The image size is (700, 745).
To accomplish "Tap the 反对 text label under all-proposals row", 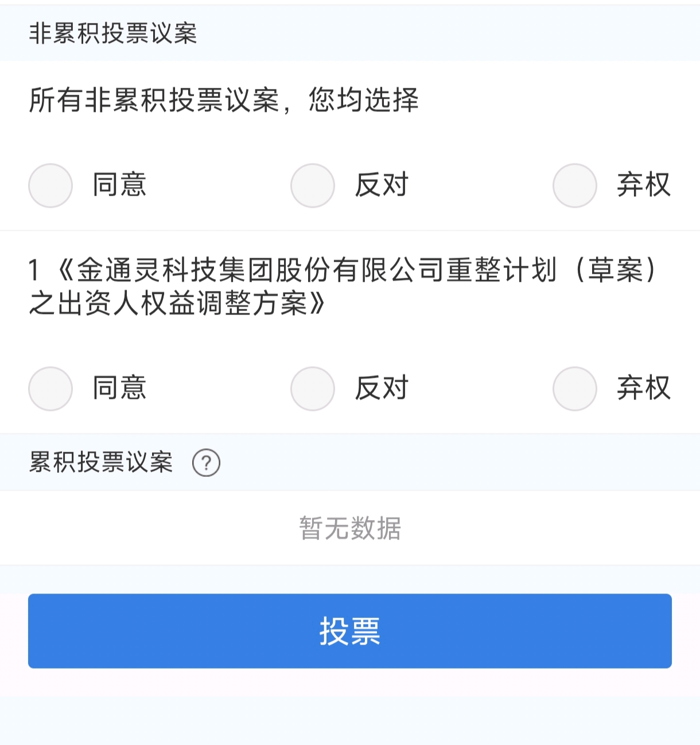I will pyautogui.click(x=382, y=185).
